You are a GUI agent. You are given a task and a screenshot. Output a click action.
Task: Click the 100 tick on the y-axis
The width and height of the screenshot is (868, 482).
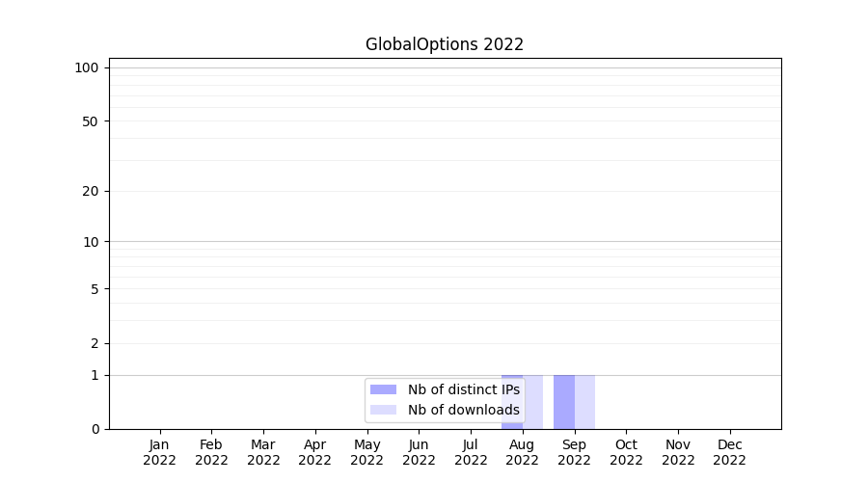[87, 67]
